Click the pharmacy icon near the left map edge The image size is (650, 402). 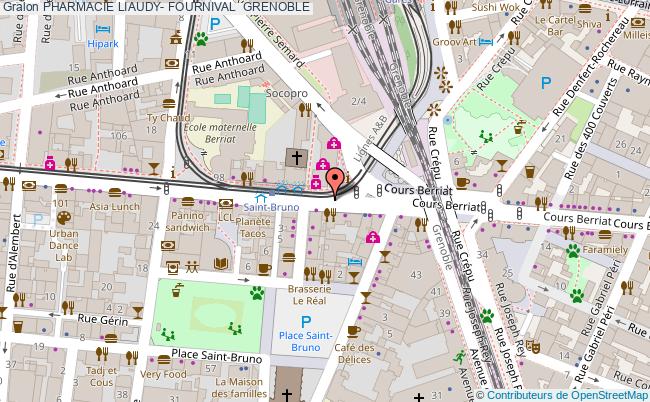point(50,163)
